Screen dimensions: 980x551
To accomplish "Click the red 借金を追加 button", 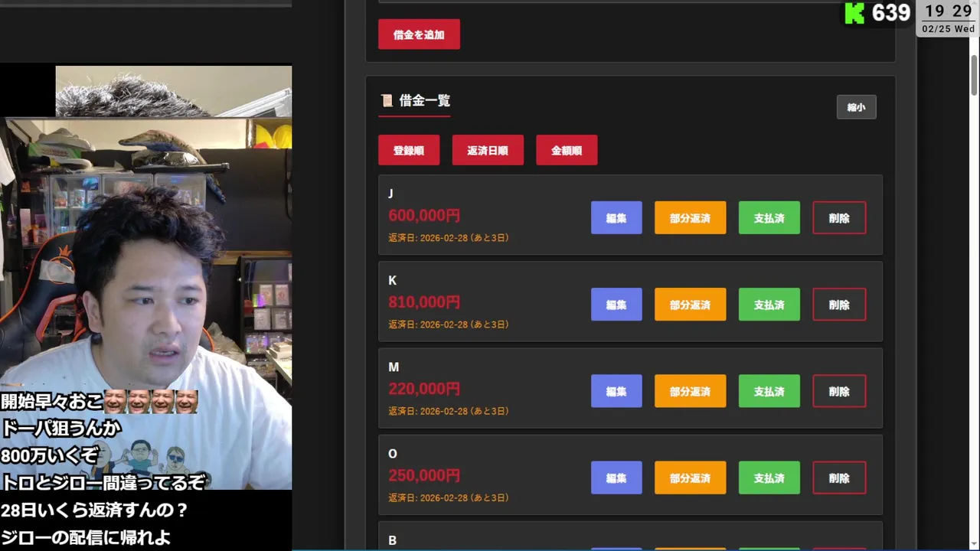I will (x=419, y=34).
